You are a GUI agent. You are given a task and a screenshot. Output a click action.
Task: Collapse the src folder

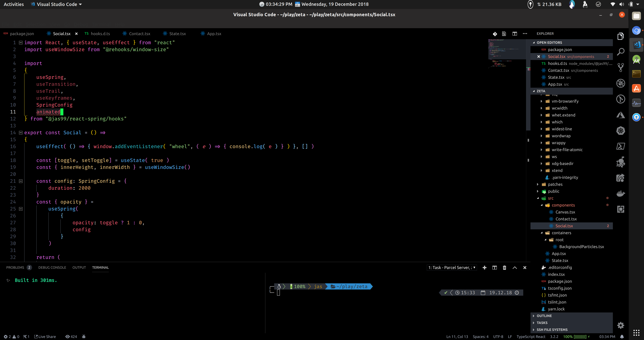pyautogui.click(x=571, y=198)
